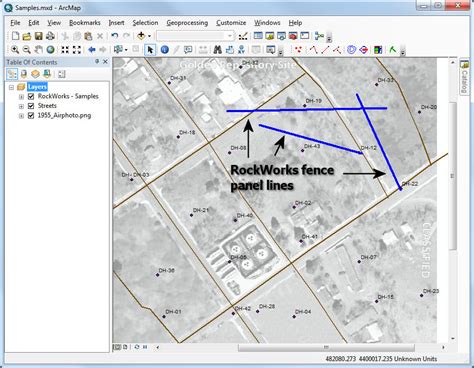This screenshot has height=368, width=474.
Task: List By Drawing Order in Table Of Contents
Action: point(12,74)
